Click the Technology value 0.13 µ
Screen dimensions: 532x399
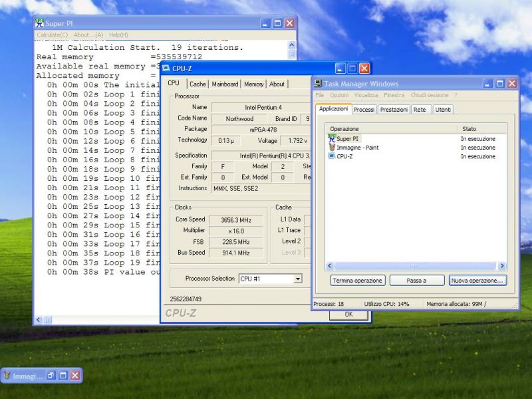point(226,140)
